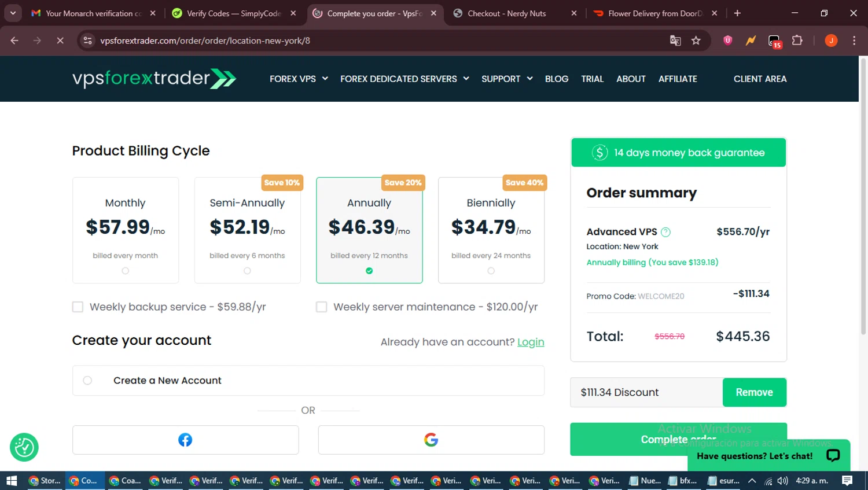Click the page vertical scrollbar
The width and height of the screenshot is (868, 490).
pos(863,197)
